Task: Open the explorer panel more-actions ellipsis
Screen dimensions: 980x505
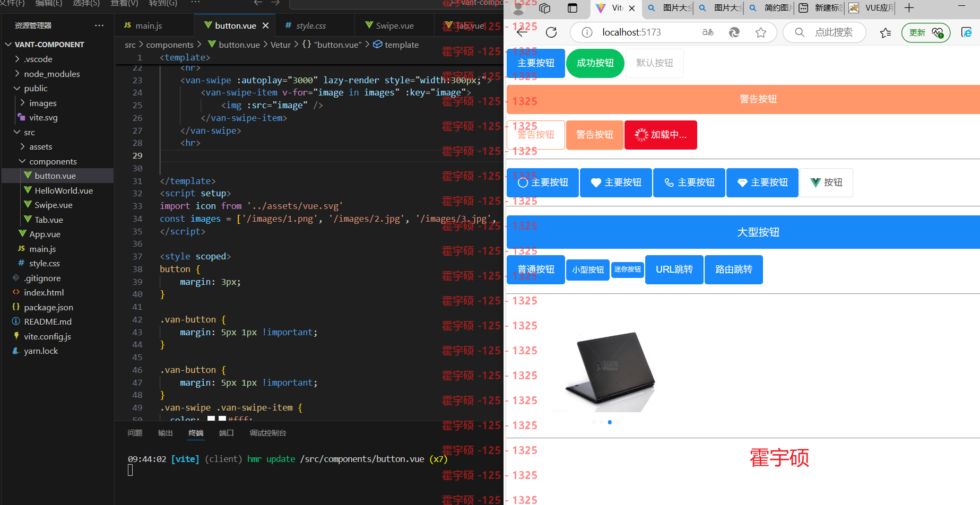Action: (99, 25)
